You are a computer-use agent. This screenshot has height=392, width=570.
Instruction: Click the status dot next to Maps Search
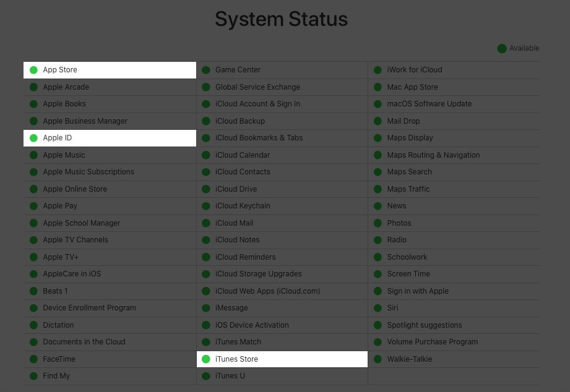(x=378, y=172)
